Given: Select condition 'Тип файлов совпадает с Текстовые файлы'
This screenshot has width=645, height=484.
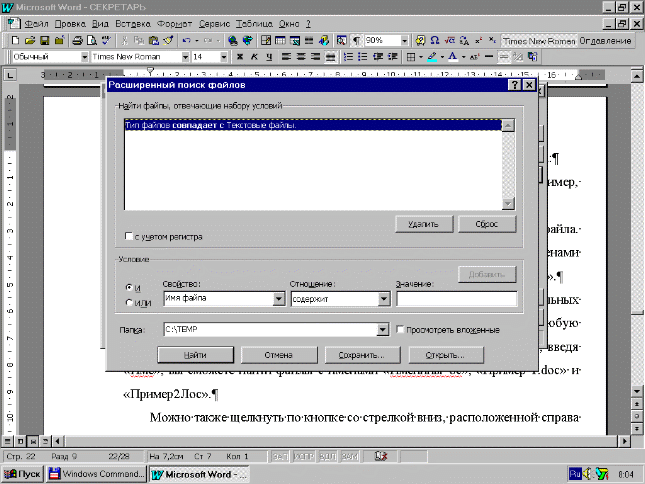Looking at the screenshot, I should 313,125.
